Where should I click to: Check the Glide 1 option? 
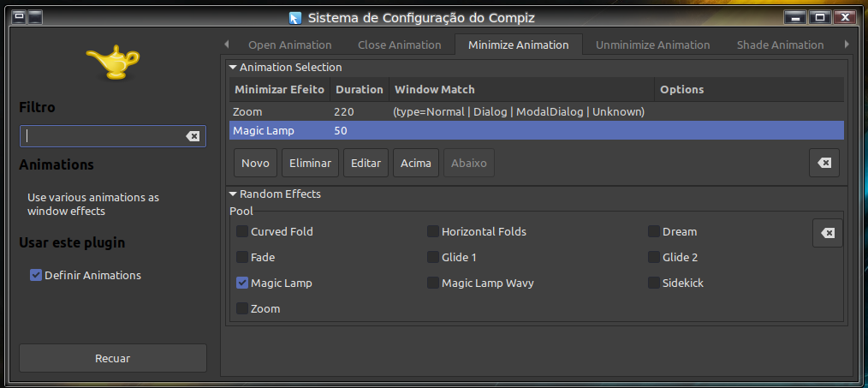click(433, 257)
